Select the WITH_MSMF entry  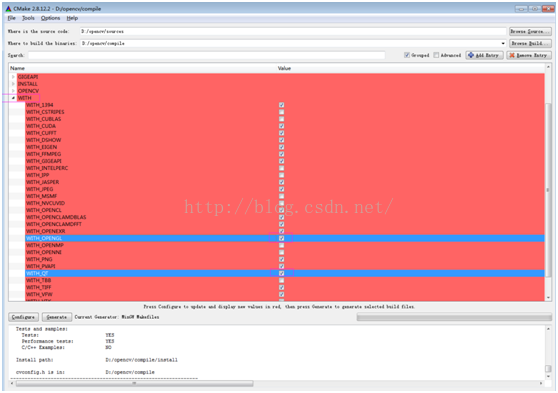pos(41,196)
